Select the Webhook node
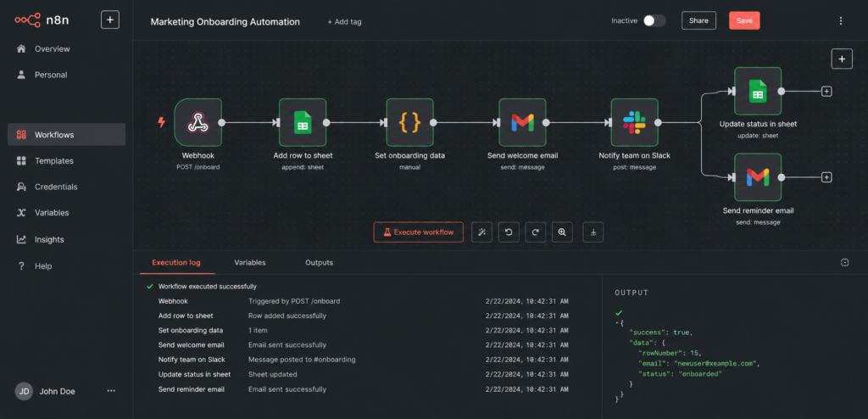Image resolution: width=868 pixels, height=419 pixels. (x=198, y=122)
